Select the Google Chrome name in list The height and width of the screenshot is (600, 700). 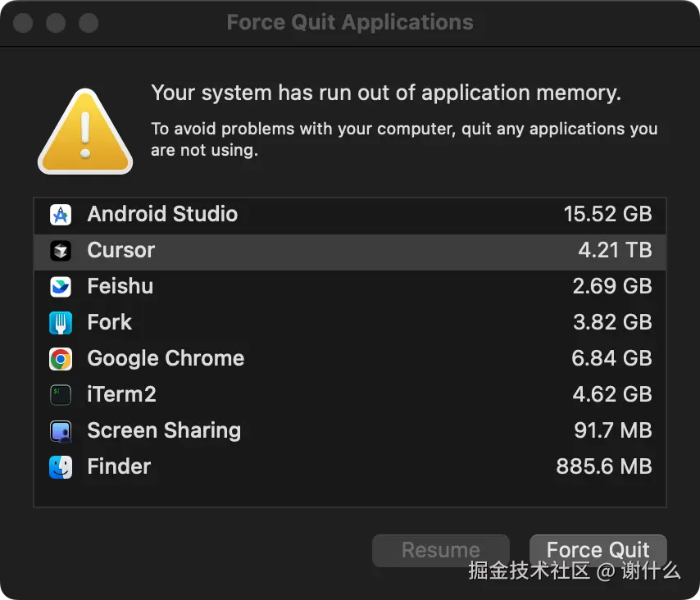166,359
